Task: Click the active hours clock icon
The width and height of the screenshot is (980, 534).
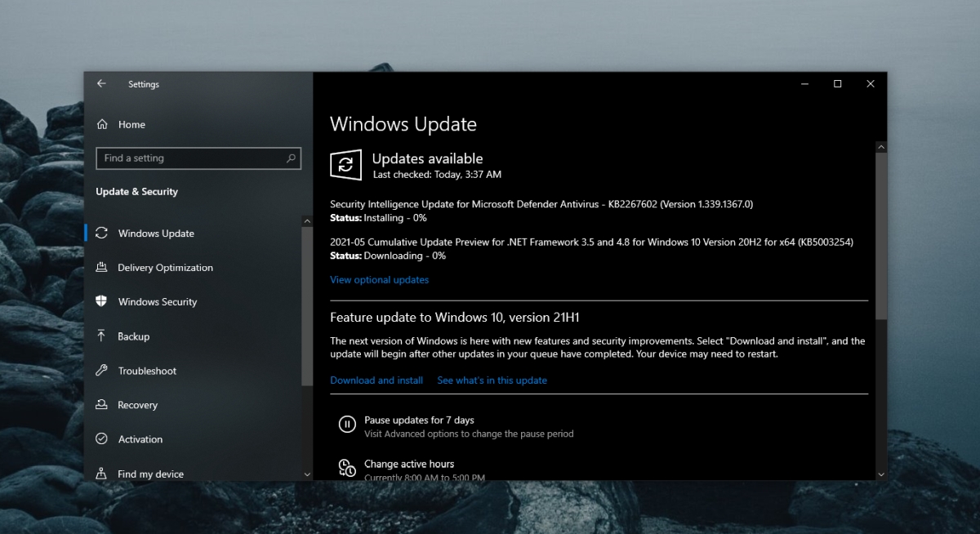Action: (x=347, y=467)
